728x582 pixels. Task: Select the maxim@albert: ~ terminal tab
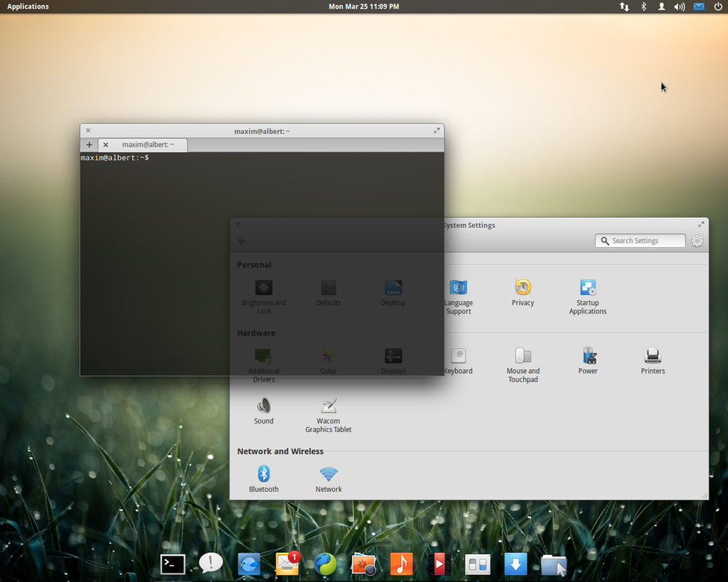click(x=143, y=145)
